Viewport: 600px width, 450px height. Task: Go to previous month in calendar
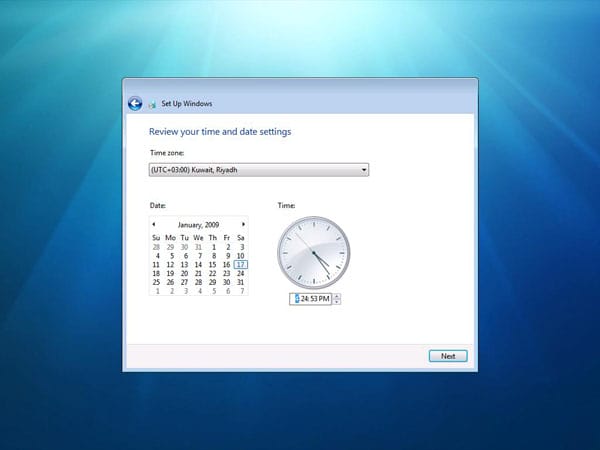154,224
